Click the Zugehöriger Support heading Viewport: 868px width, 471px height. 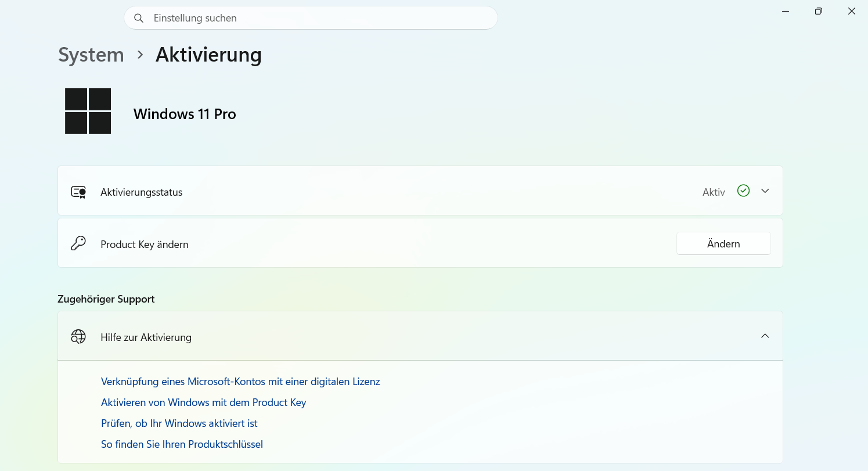click(x=106, y=299)
